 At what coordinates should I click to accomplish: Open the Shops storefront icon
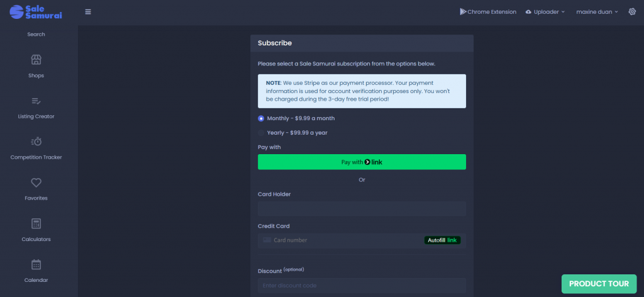coord(36,60)
